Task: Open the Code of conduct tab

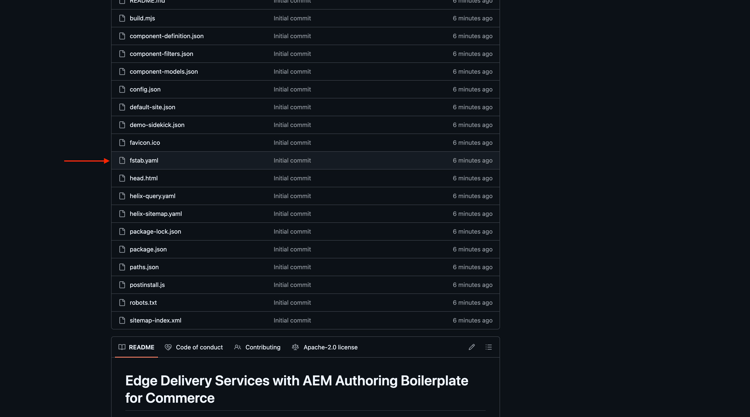Action: click(x=199, y=347)
